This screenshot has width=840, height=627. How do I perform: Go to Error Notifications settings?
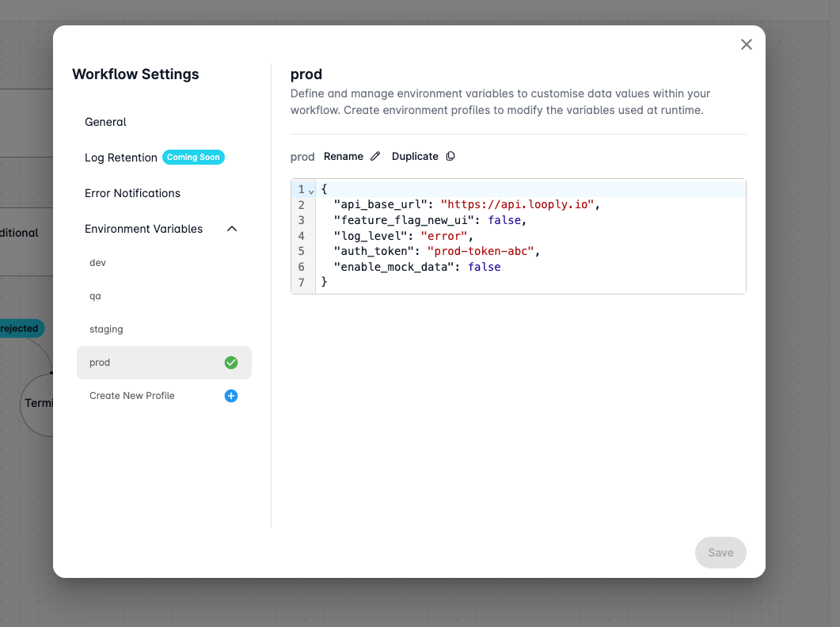[132, 193]
